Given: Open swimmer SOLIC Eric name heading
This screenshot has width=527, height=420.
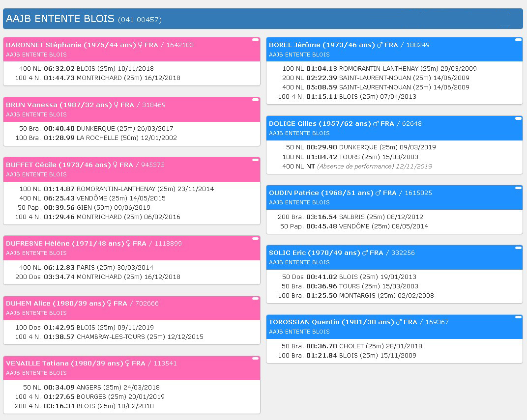Looking at the screenshot, I should 314,253.
